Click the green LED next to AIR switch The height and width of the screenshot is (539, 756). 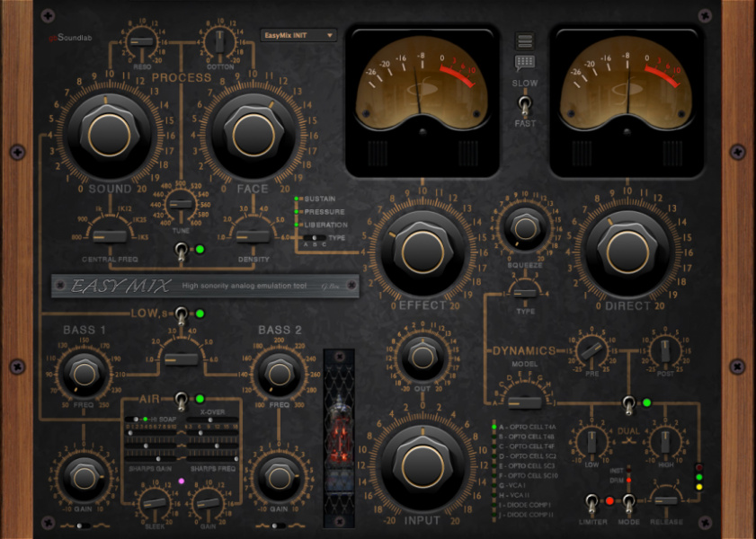[200, 399]
